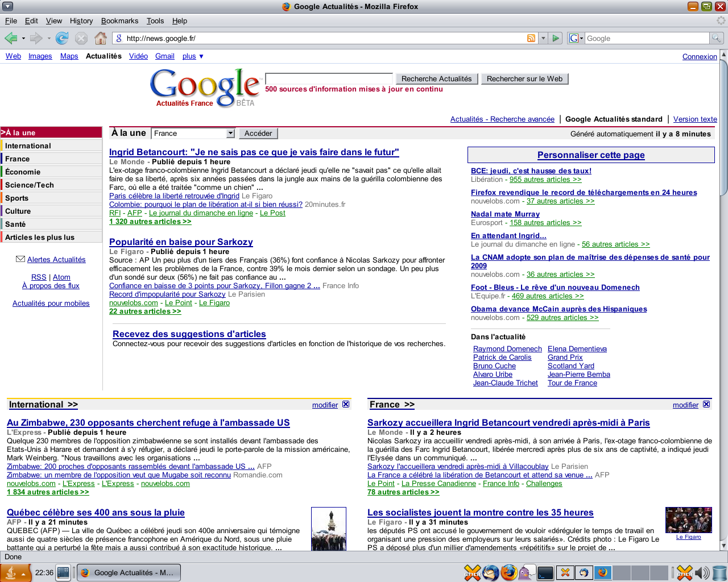Click the RSS feed icon in the address bar
The image size is (728, 582).
531,38
